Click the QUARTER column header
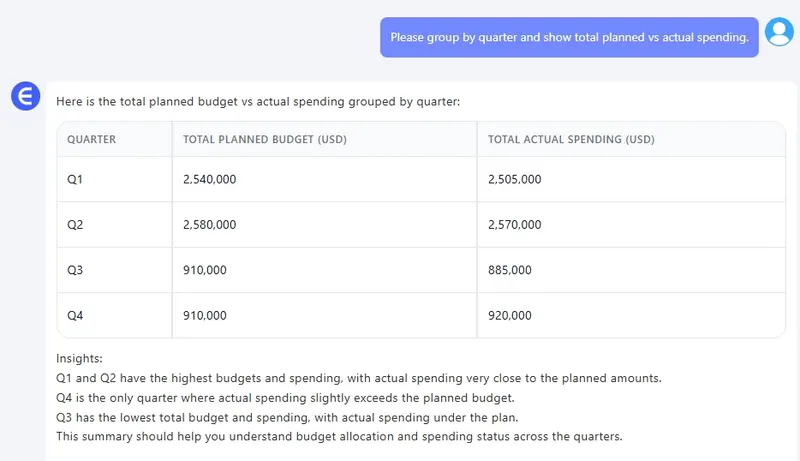 click(92, 139)
